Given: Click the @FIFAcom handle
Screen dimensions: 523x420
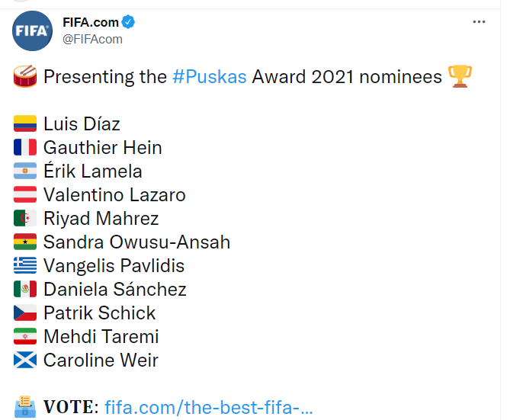Looking at the screenshot, I should tap(92, 39).
